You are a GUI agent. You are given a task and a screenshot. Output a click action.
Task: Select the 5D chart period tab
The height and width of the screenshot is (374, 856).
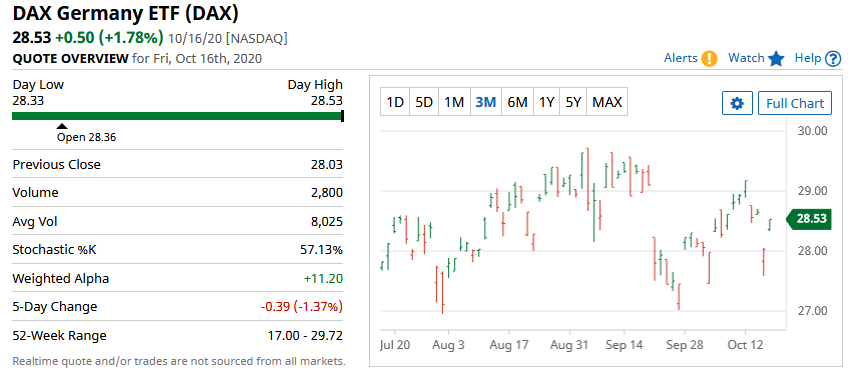tap(424, 102)
